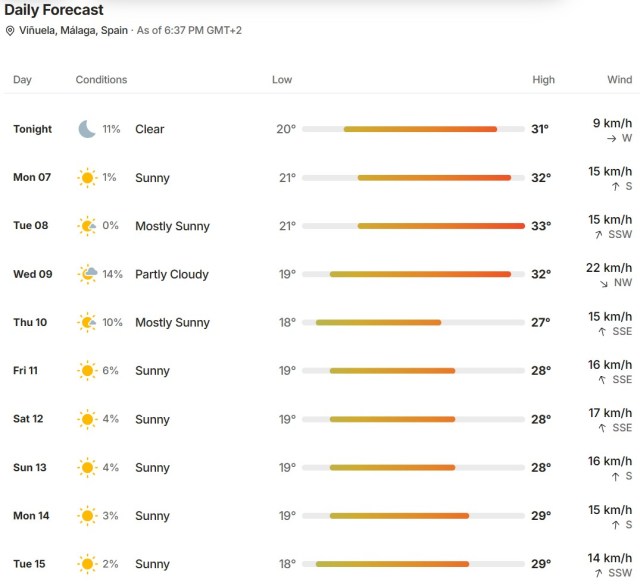Click the mostly sunny icon for Thu 10
This screenshot has height=586, width=640.
click(x=87, y=322)
